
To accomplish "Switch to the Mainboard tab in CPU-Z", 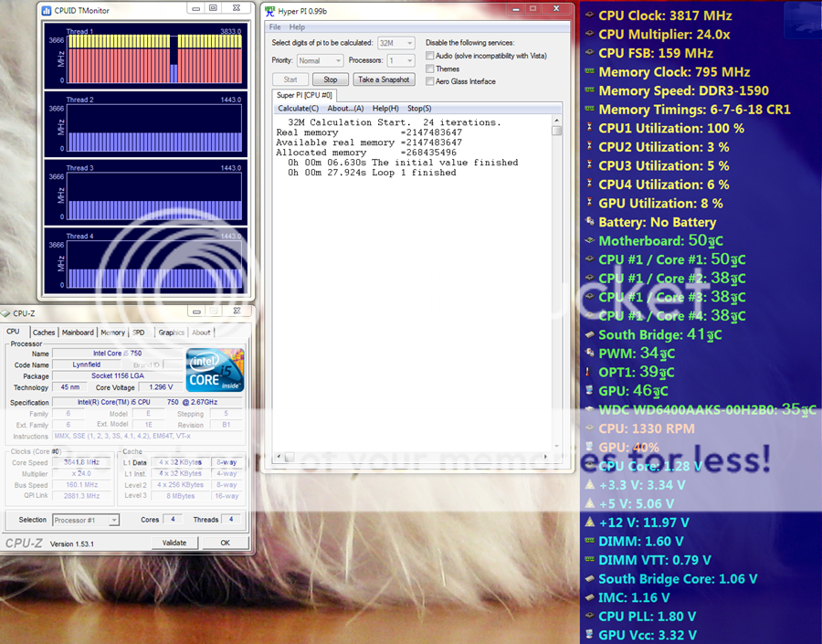I will (78, 333).
